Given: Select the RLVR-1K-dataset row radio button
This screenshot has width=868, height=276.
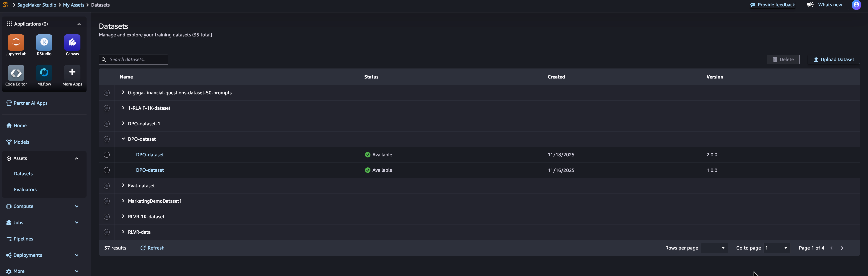Looking at the screenshot, I should pos(107,217).
